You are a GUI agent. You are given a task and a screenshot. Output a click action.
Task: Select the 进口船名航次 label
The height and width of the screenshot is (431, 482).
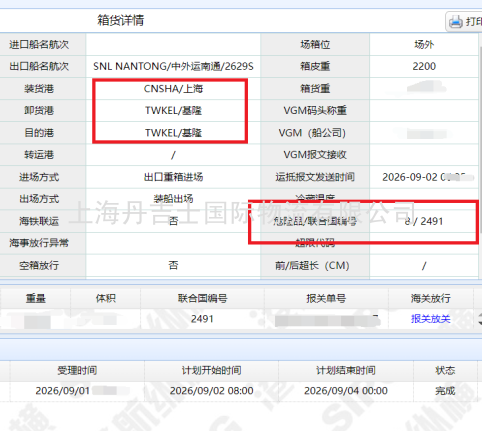(39, 45)
